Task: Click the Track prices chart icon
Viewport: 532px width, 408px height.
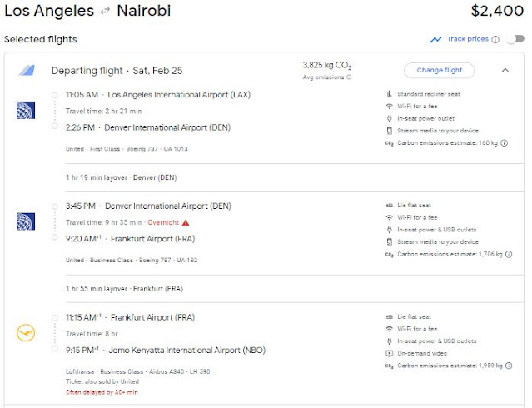Action: 435,39
